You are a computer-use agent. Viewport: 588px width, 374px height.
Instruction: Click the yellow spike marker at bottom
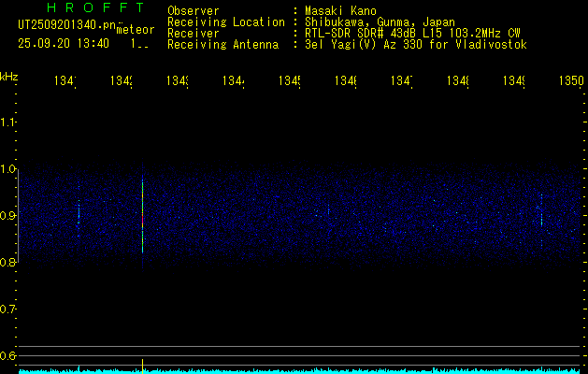point(142,364)
